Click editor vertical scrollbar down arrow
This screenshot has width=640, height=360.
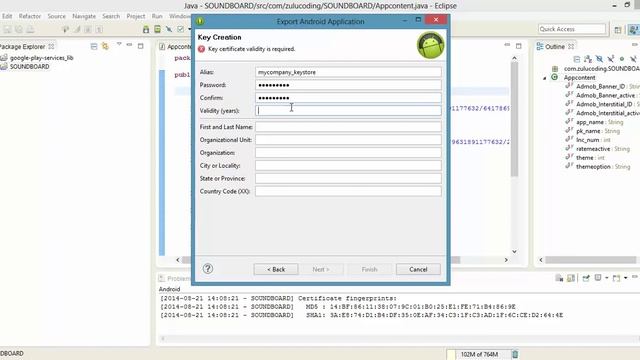tap(514, 251)
